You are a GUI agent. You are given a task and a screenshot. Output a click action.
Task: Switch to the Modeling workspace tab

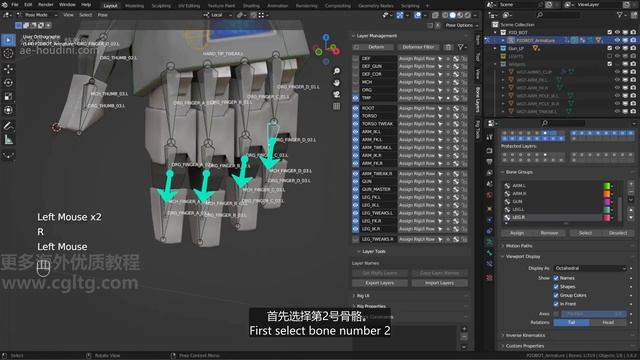(134, 6)
